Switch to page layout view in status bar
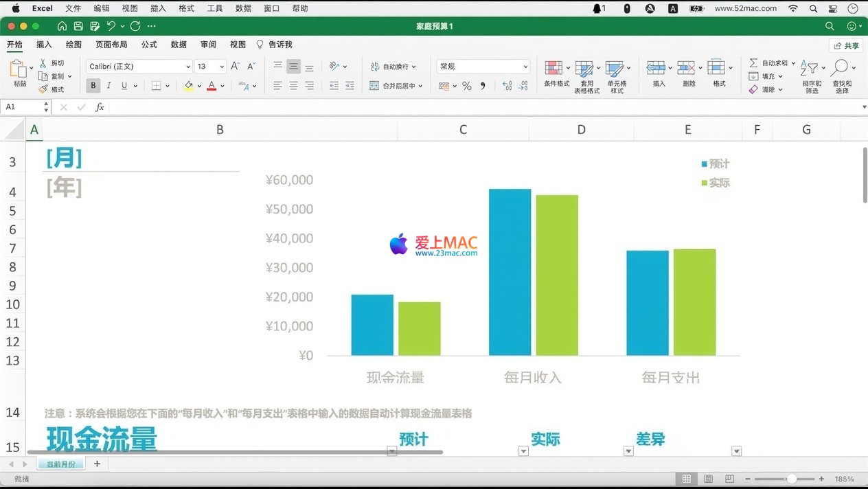This screenshot has width=868, height=489. (x=708, y=479)
